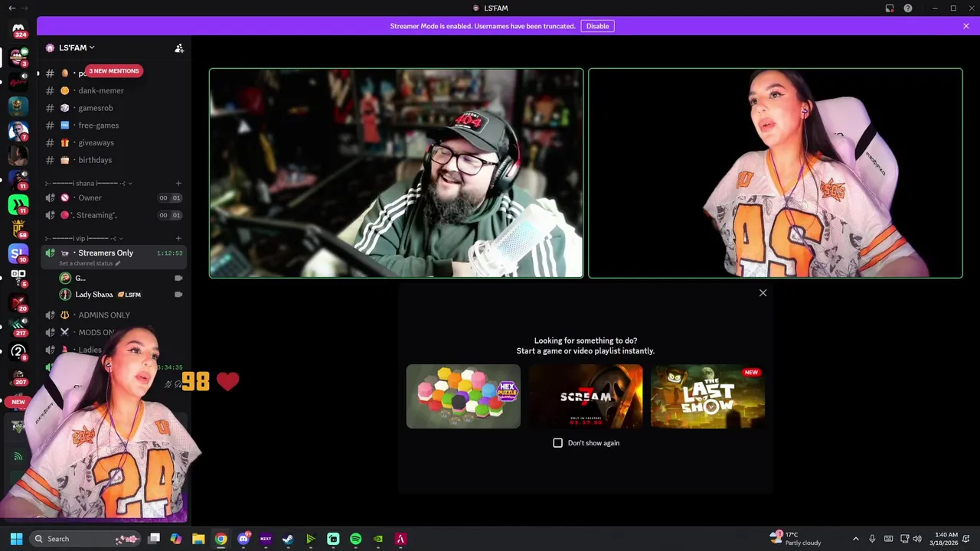Add a channel to vip category
The height and width of the screenshot is (551, 980).
click(x=178, y=239)
